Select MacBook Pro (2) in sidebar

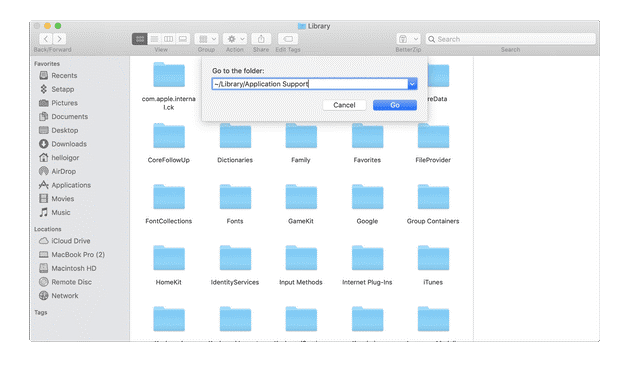point(72,254)
